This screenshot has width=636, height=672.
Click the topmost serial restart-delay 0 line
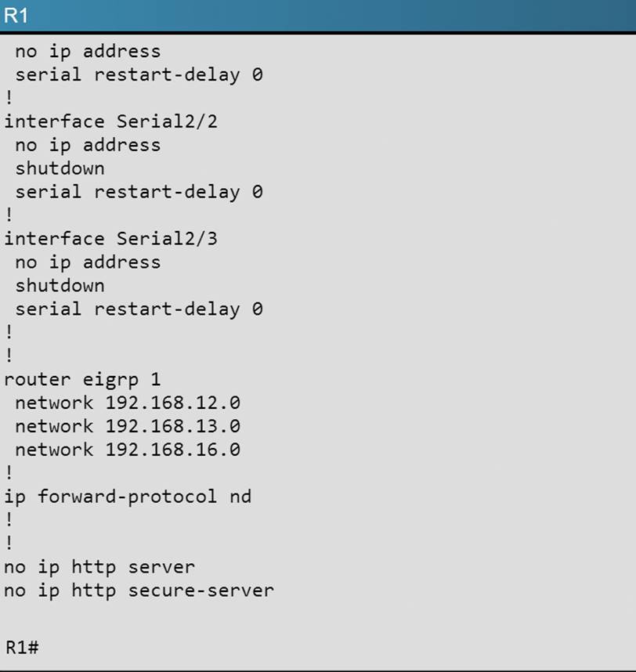coord(139,75)
